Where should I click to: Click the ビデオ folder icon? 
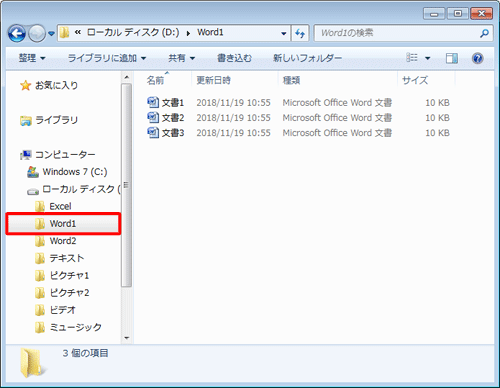(40, 310)
